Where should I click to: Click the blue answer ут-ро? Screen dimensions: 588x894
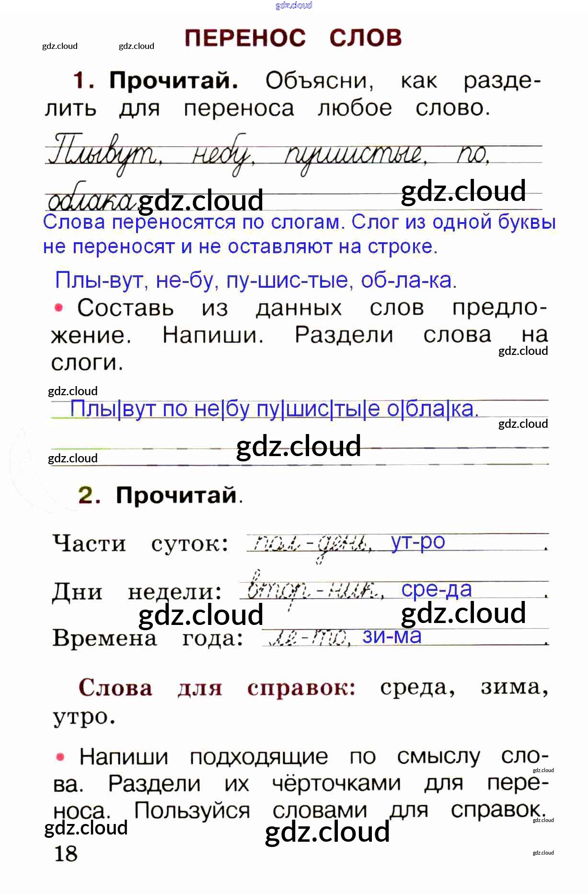click(x=418, y=541)
